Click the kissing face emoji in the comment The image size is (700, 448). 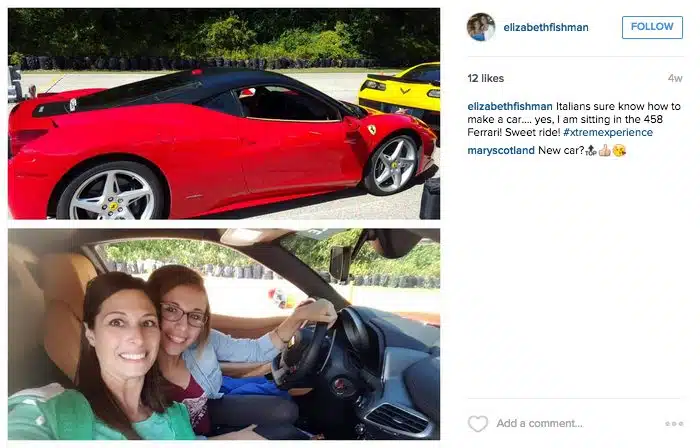tap(619, 150)
